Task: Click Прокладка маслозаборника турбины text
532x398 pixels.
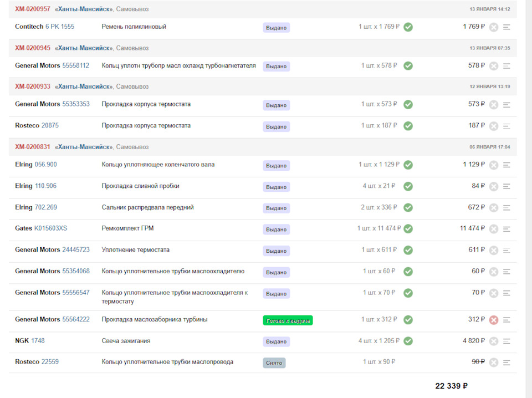Action: point(155,319)
